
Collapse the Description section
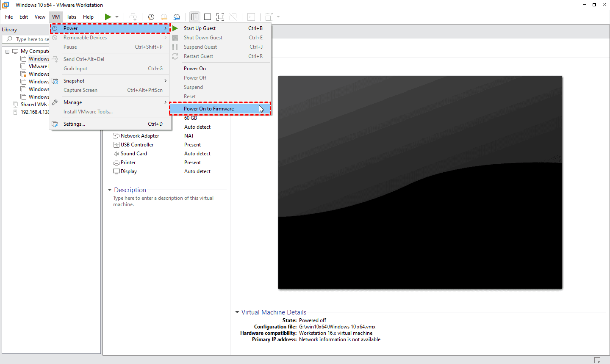[110, 190]
